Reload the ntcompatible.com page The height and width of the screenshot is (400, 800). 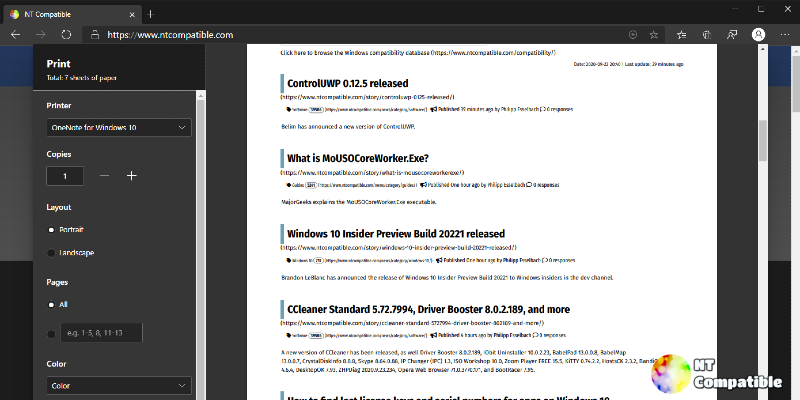[x=66, y=35]
